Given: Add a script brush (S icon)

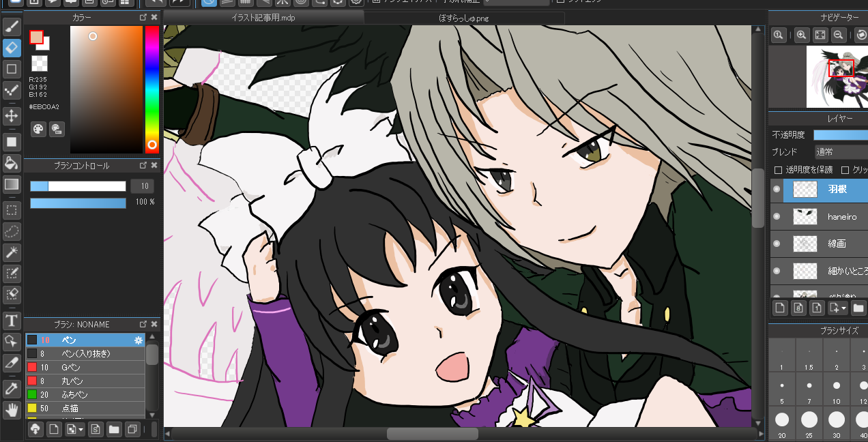Looking at the screenshot, I should click(x=96, y=430).
